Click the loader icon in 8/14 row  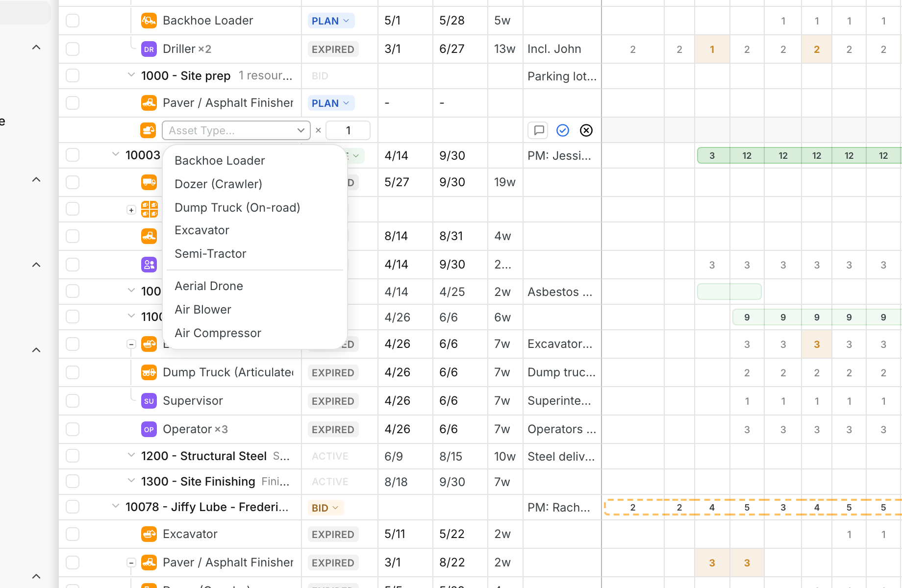click(149, 236)
